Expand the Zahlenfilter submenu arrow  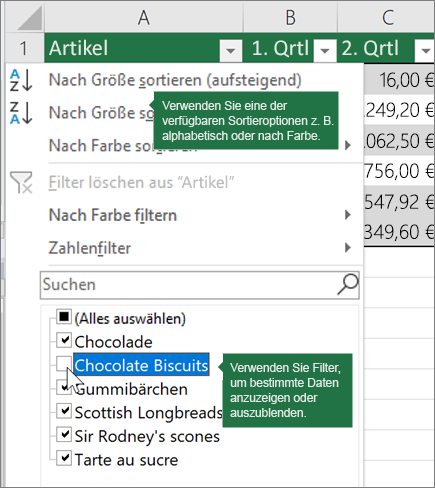click(x=348, y=248)
